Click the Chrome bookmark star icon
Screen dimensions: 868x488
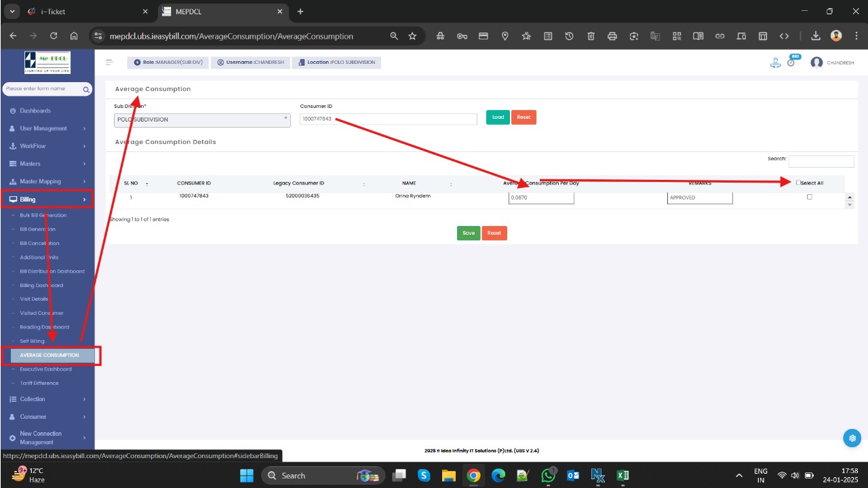point(412,36)
